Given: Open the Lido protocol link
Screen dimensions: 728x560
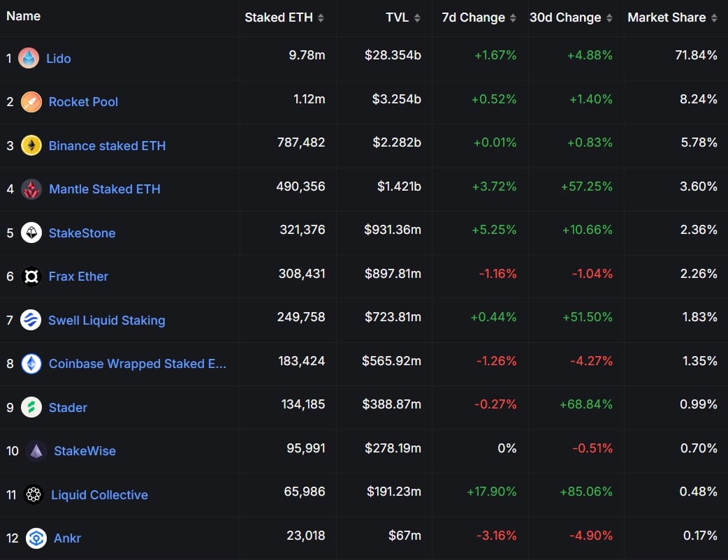Looking at the screenshot, I should pos(59,59).
